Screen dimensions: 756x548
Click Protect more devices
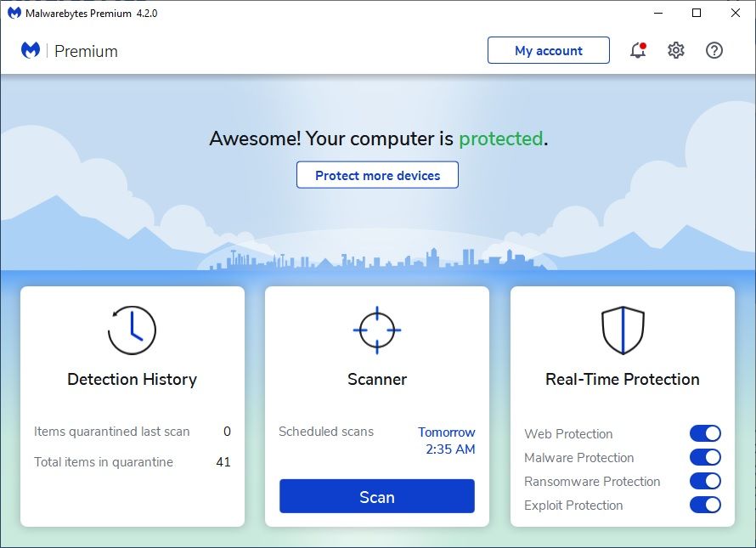[x=376, y=175]
